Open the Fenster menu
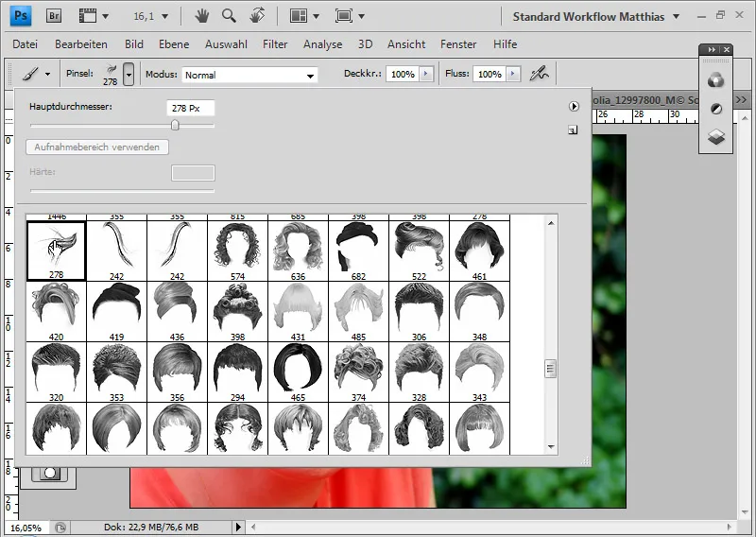756x537 pixels. 458,44
